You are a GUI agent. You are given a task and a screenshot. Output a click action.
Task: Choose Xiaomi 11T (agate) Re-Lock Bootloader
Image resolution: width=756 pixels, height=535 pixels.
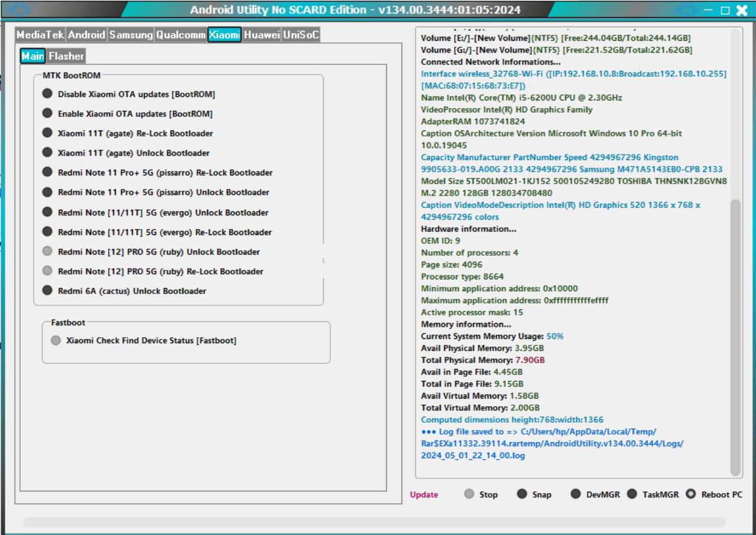[128, 133]
